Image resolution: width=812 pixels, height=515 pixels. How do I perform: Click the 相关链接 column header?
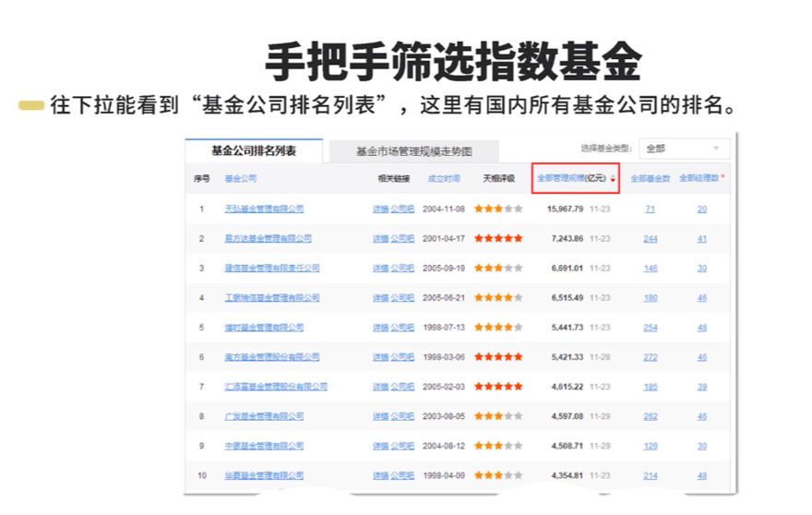pos(394,178)
